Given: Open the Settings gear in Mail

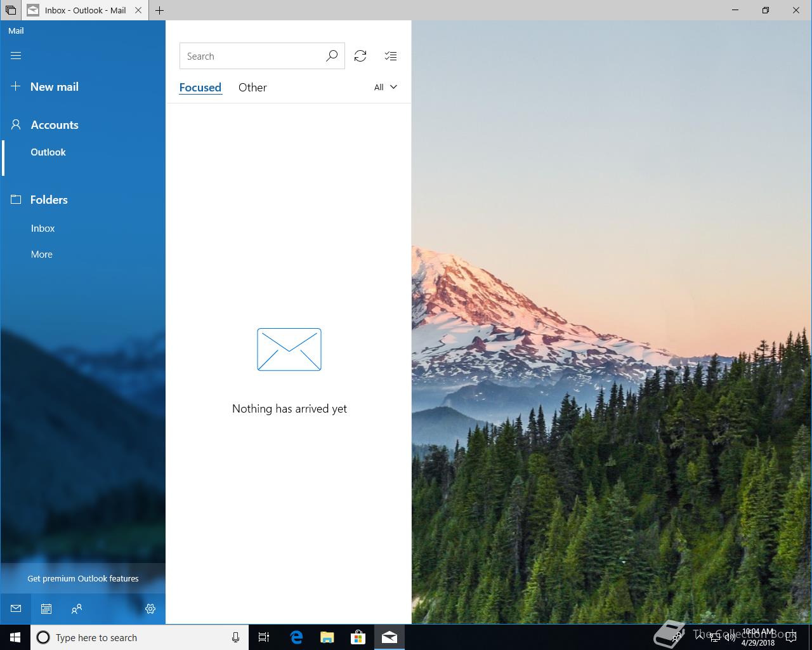Looking at the screenshot, I should [x=150, y=609].
